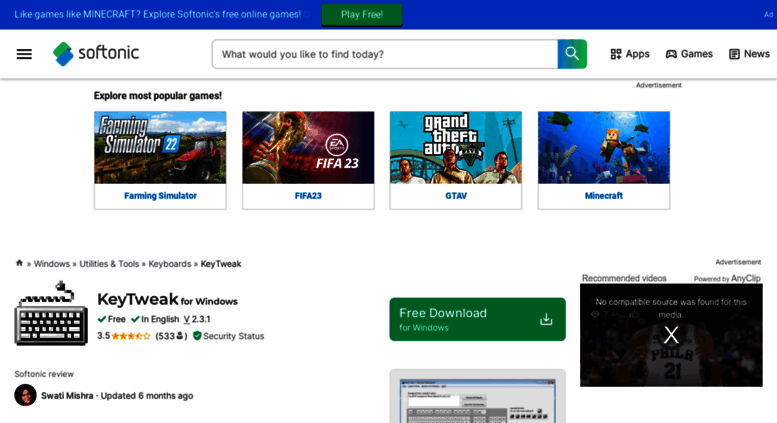Click the Play Free! banner button

coord(361,15)
